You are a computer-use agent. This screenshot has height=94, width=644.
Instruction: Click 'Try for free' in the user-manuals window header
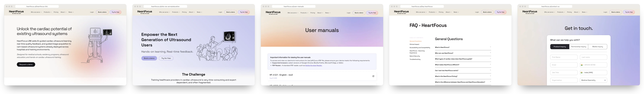pyautogui.click(x=372, y=13)
